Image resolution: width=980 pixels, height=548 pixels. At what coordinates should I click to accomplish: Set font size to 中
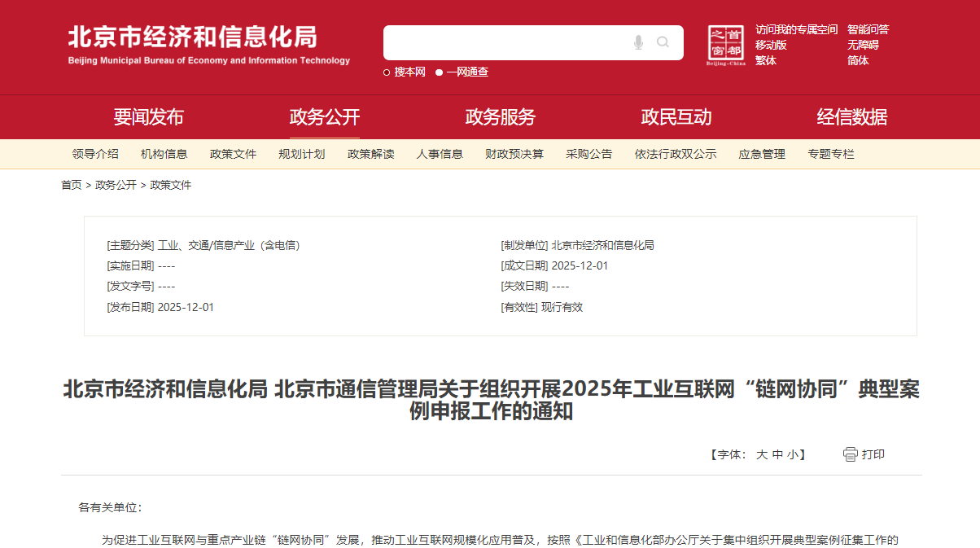pos(777,454)
